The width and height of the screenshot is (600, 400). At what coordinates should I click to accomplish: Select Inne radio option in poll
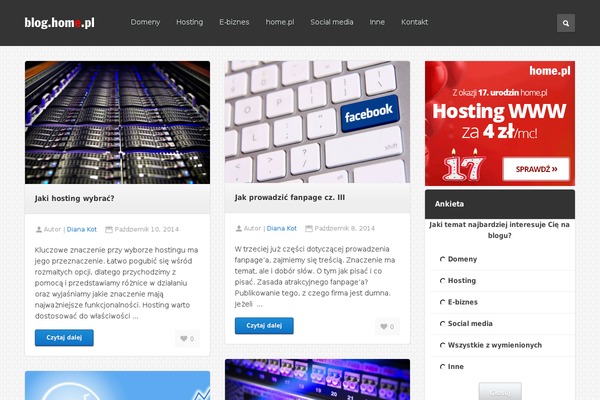pos(442,367)
